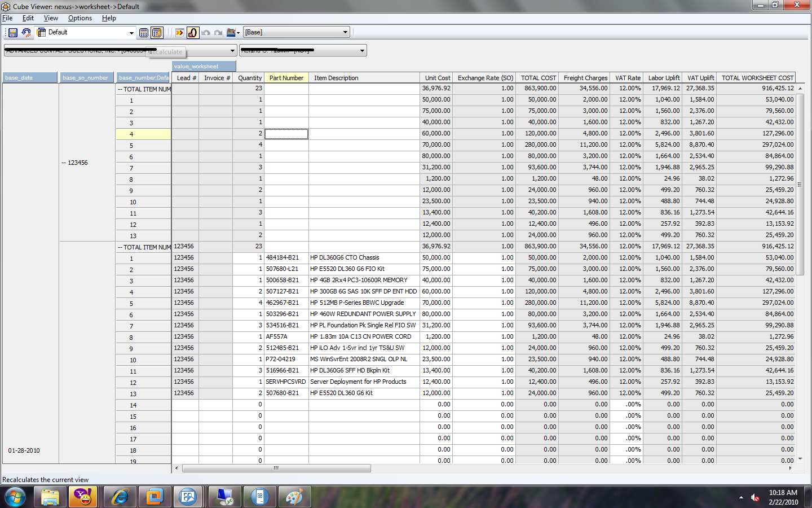Open the Edit menu
812x508 pixels.
pyautogui.click(x=28, y=18)
